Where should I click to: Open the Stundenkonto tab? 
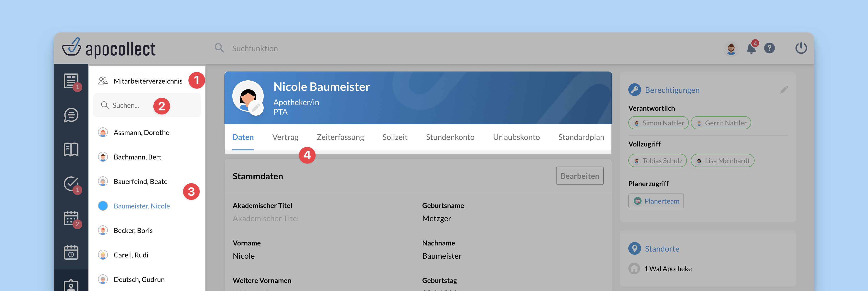pyautogui.click(x=450, y=137)
